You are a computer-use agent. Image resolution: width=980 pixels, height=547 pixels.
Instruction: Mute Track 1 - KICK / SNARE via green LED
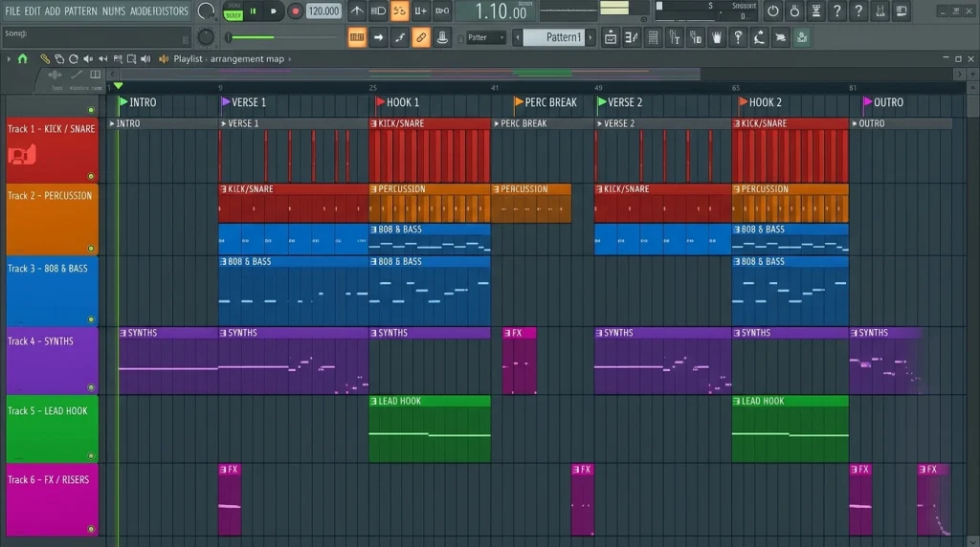pyautogui.click(x=91, y=176)
